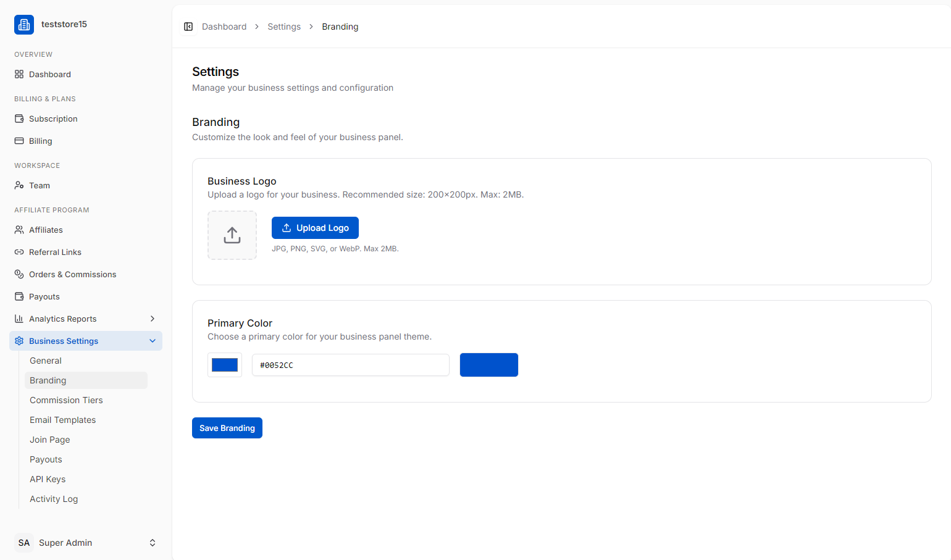This screenshot has height=560, width=951.
Task: Click the Business Logo heading
Action: [242, 181]
